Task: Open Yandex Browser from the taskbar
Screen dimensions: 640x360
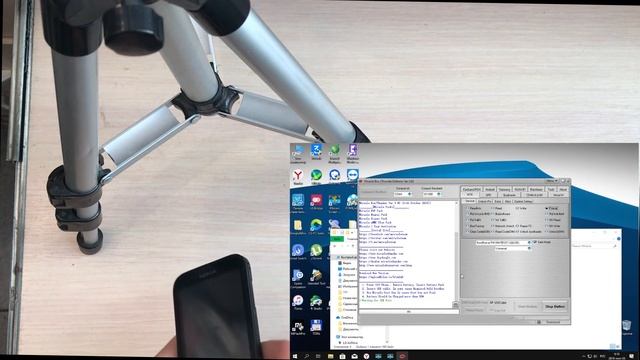Action: click(x=366, y=356)
